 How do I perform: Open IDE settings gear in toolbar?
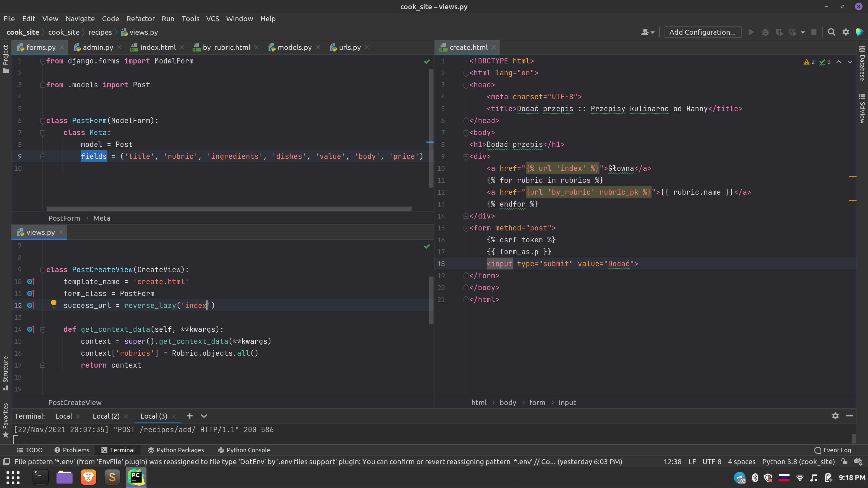tap(845, 32)
